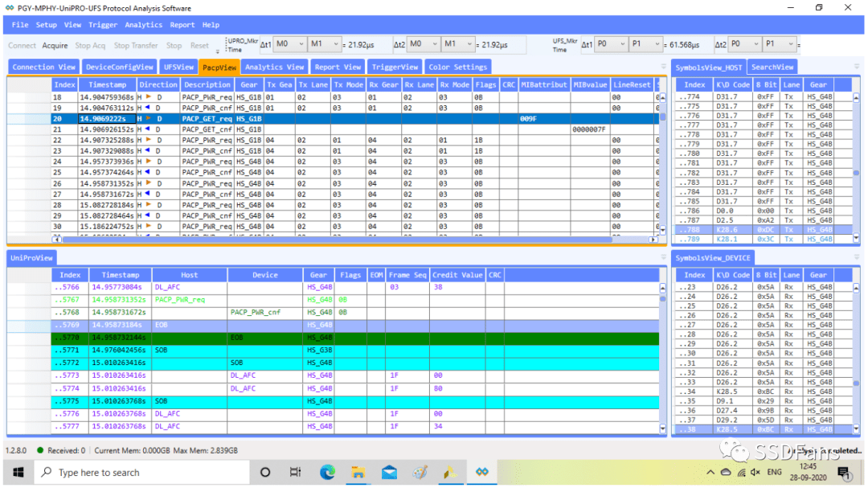Screen dimensions: 868x488
Task: Click the app logo in title bar
Action: [10, 8]
